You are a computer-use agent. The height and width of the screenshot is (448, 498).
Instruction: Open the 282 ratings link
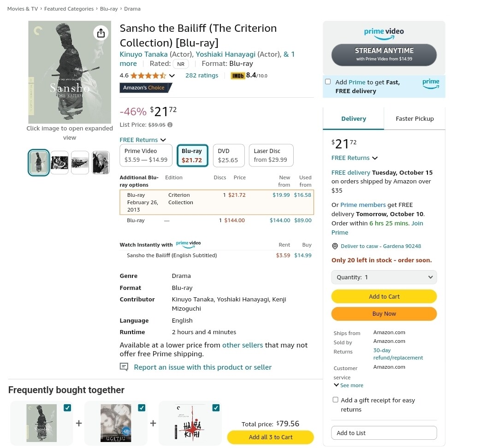point(202,76)
